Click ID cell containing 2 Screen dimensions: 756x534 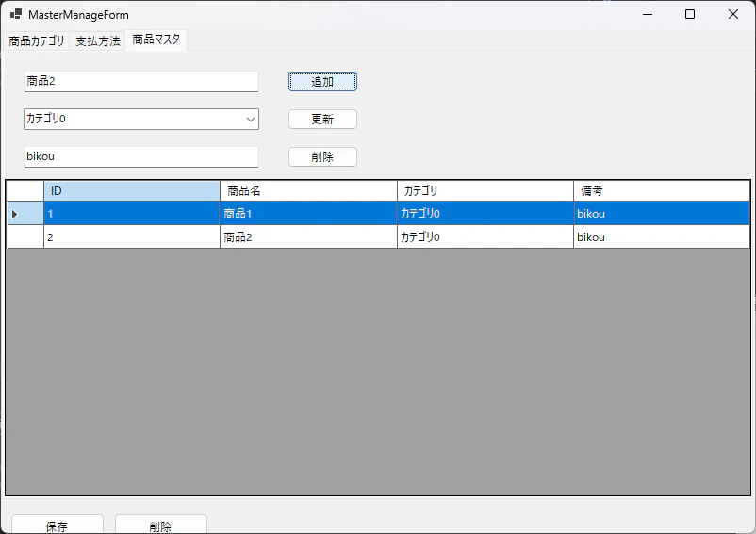pos(132,236)
